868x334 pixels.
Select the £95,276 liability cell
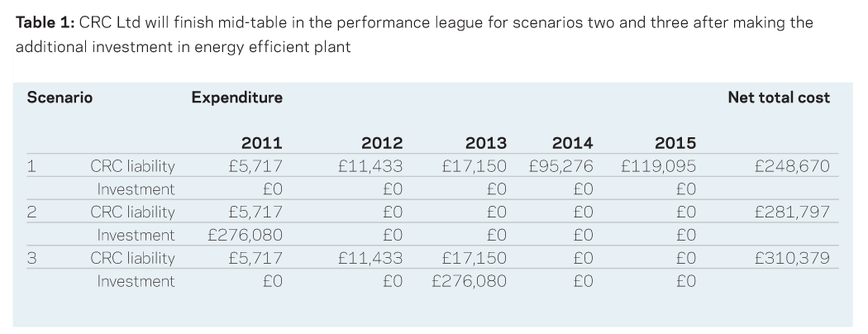[561, 166]
